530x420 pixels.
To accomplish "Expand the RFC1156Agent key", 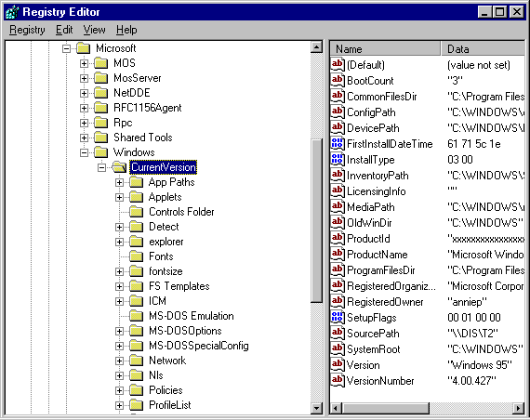I will [84, 108].
